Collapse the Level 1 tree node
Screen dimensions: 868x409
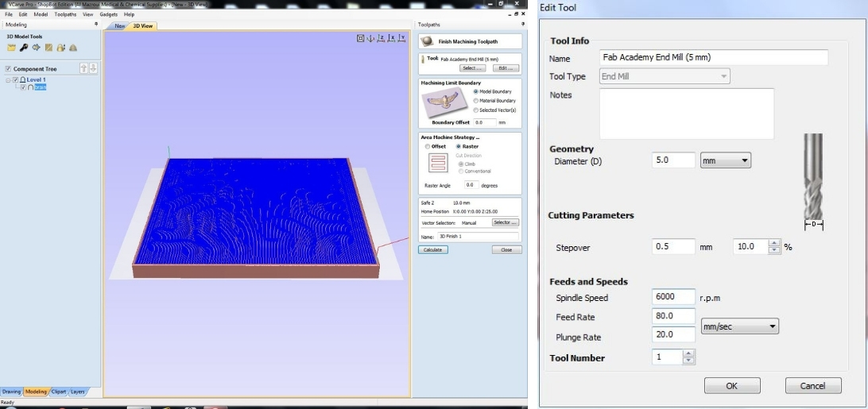tap(8, 80)
